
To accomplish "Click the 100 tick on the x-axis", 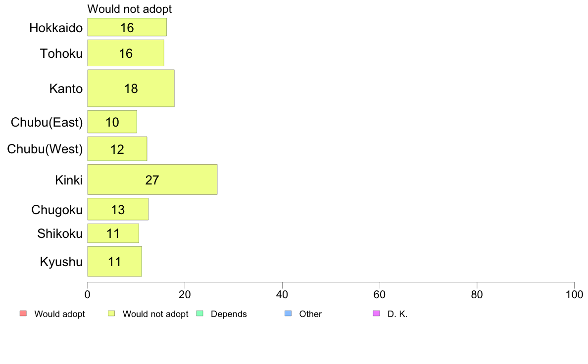I will click(x=574, y=295).
